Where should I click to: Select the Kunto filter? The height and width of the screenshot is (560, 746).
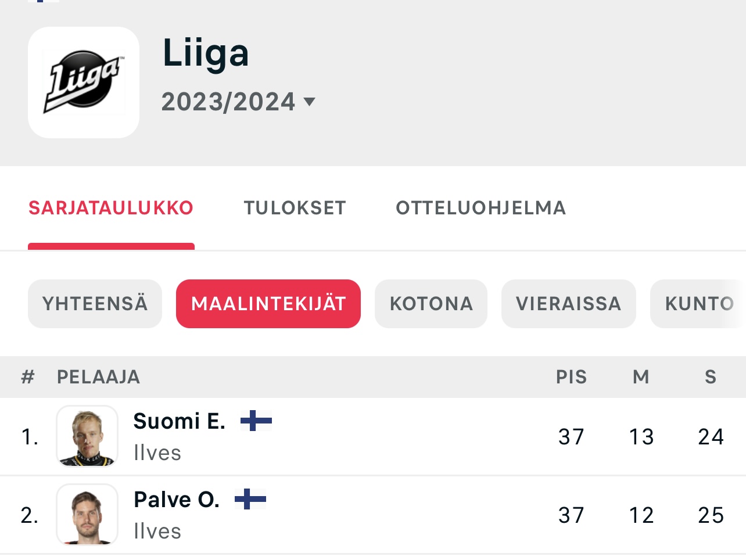698,304
